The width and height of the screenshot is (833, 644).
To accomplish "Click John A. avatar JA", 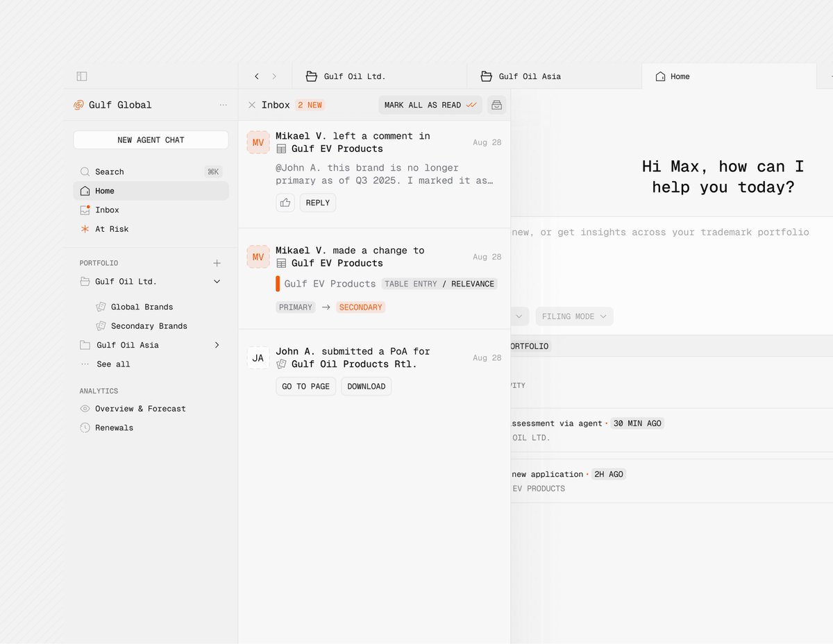I will pos(258,358).
